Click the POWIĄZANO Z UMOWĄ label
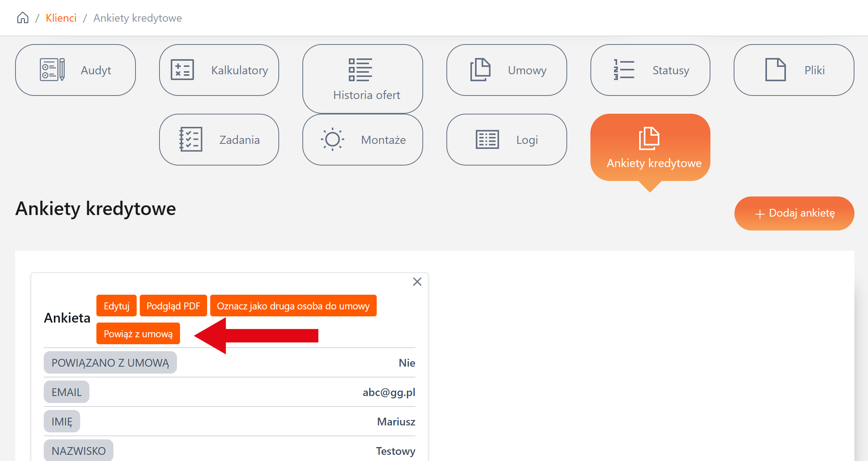Image resolution: width=868 pixels, height=461 pixels. tap(110, 363)
